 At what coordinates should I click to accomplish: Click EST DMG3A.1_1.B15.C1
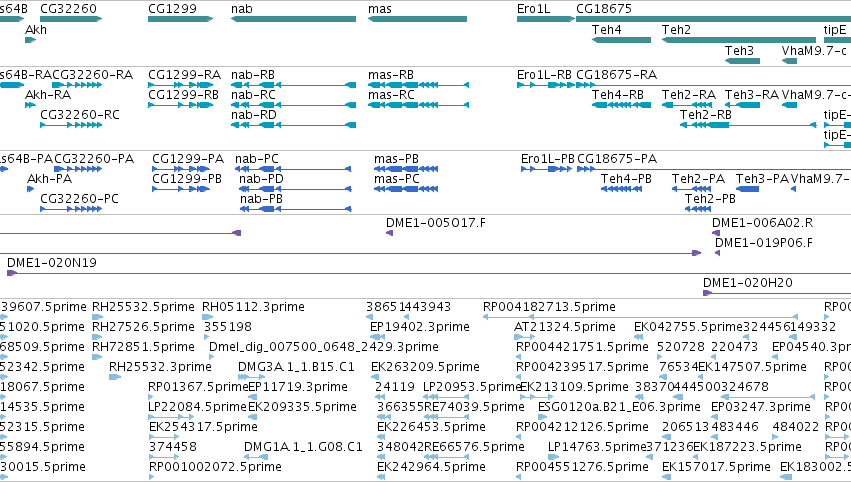coord(251,377)
